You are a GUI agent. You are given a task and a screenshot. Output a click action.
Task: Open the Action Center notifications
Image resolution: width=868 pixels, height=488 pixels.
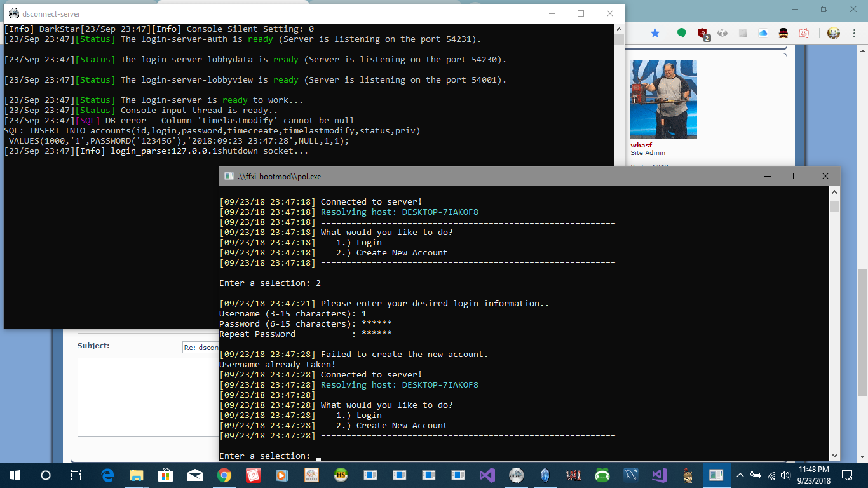846,475
